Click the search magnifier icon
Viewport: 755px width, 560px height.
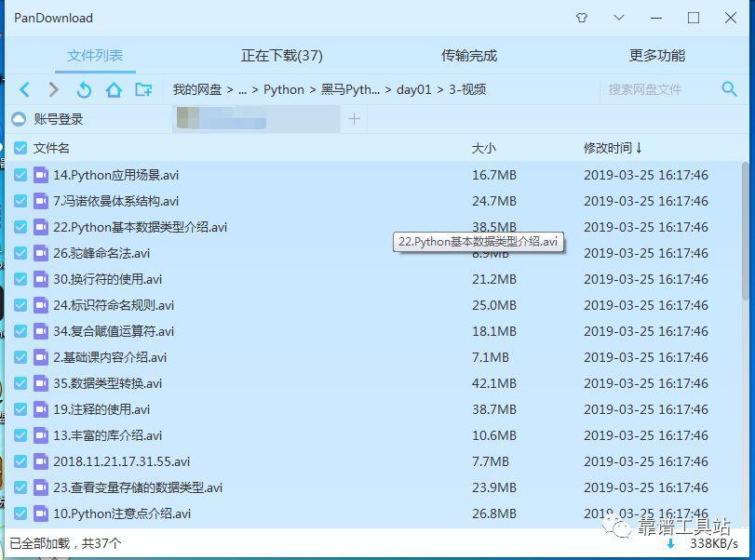tap(729, 89)
